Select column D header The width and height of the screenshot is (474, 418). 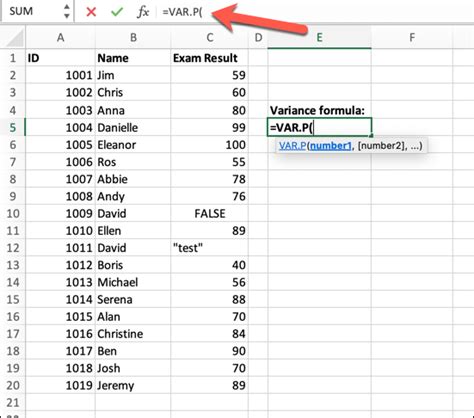[258, 38]
